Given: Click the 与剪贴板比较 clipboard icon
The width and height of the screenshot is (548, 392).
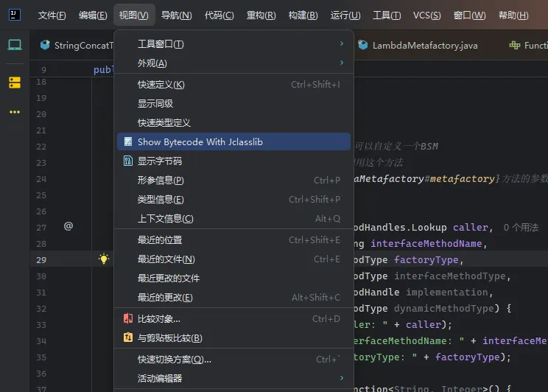Looking at the screenshot, I should pyautogui.click(x=128, y=337).
